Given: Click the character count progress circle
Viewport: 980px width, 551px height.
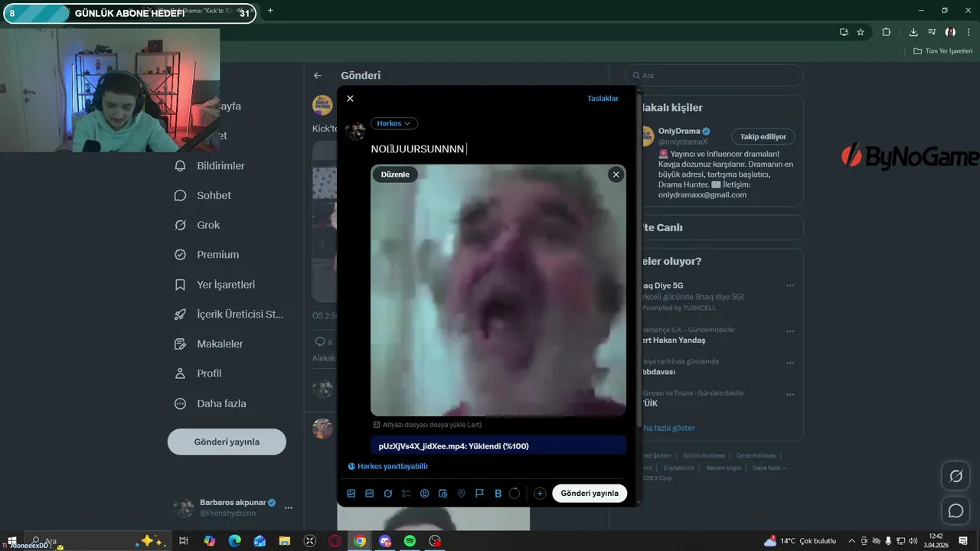Looking at the screenshot, I should coord(514,494).
